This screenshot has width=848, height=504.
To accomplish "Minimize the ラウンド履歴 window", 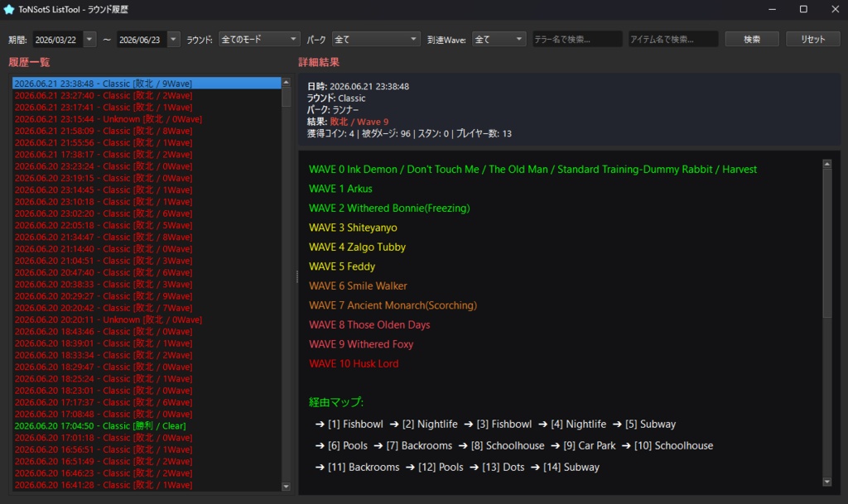I will 773,9.
